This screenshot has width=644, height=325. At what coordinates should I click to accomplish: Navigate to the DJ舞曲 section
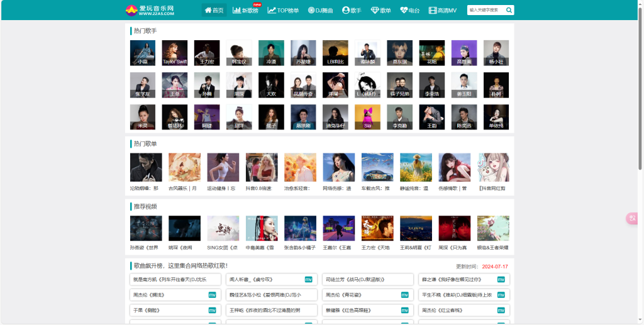[320, 10]
